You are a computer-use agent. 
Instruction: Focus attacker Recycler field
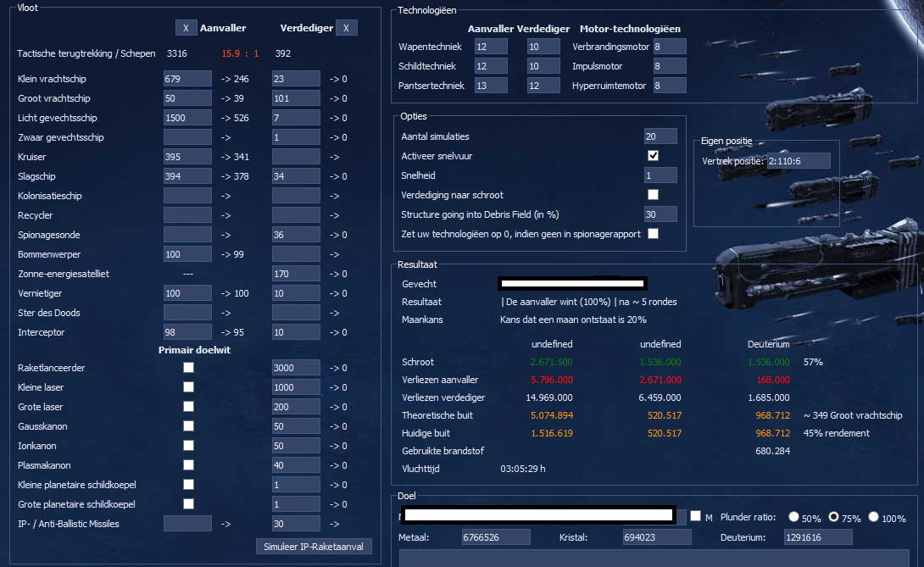(x=187, y=214)
